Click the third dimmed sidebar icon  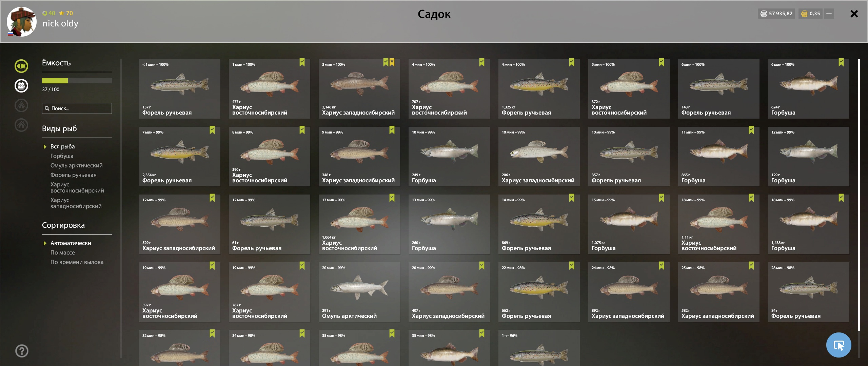[x=21, y=105]
